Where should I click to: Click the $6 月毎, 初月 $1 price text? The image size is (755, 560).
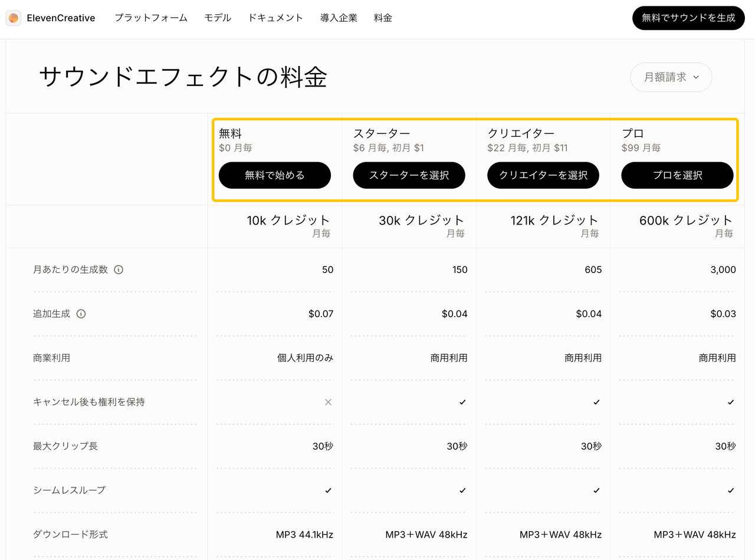(x=389, y=148)
